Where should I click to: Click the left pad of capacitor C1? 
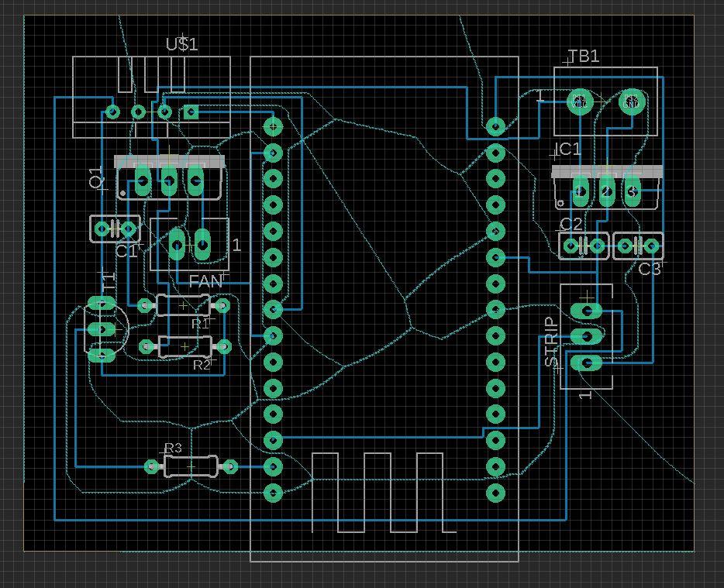click(x=102, y=229)
